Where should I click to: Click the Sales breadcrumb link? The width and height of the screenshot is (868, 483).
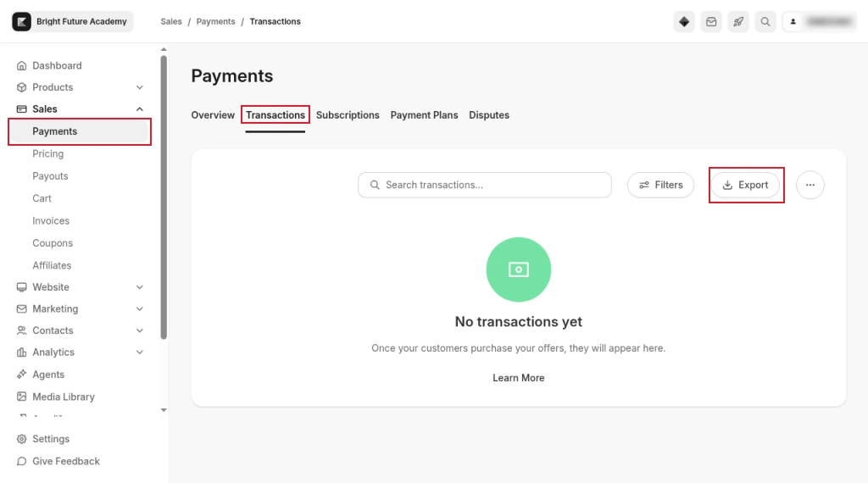[171, 21]
